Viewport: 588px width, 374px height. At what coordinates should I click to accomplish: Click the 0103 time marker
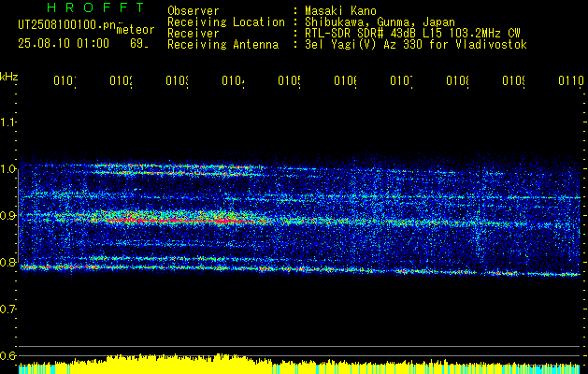tap(177, 81)
